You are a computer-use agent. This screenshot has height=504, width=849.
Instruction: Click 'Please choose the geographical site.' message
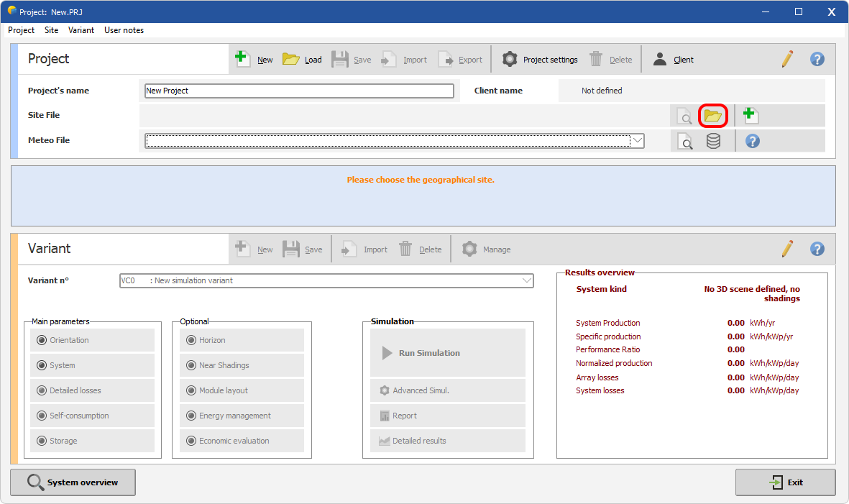(421, 180)
